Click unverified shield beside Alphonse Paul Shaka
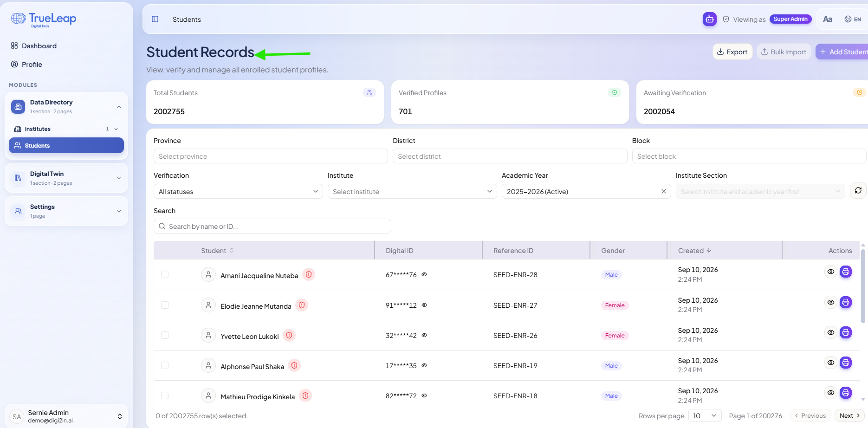This screenshot has width=868, height=428. [x=294, y=365]
